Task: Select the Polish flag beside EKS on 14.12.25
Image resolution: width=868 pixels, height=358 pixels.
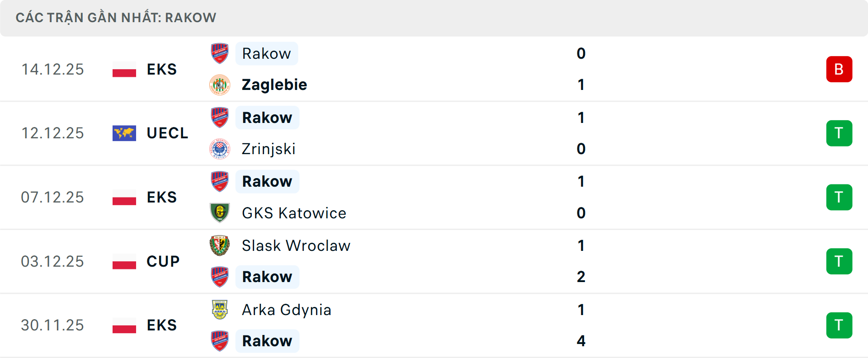Action: [x=124, y=69]
